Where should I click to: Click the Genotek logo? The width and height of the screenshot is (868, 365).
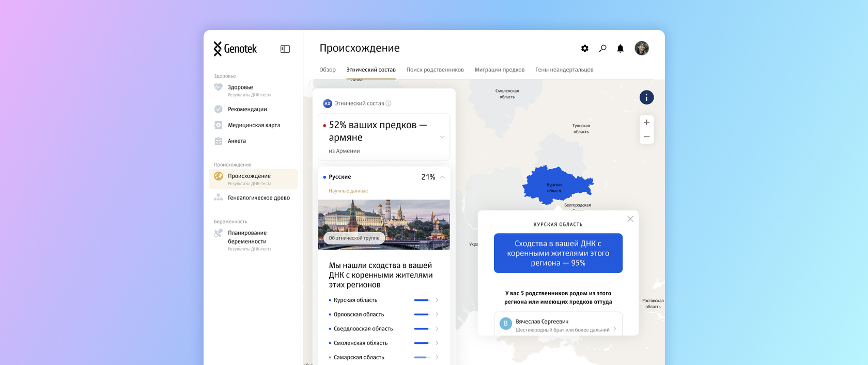point(235,49)
